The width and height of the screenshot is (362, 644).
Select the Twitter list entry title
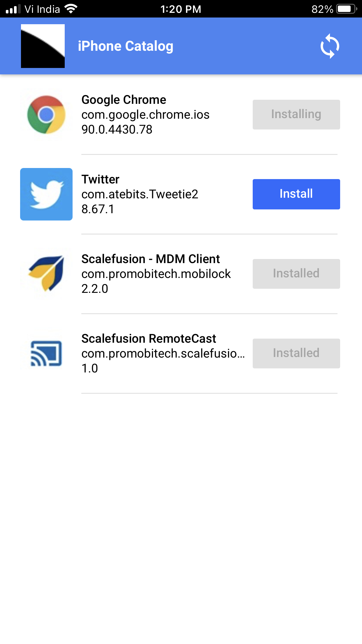tap(101, 179)
